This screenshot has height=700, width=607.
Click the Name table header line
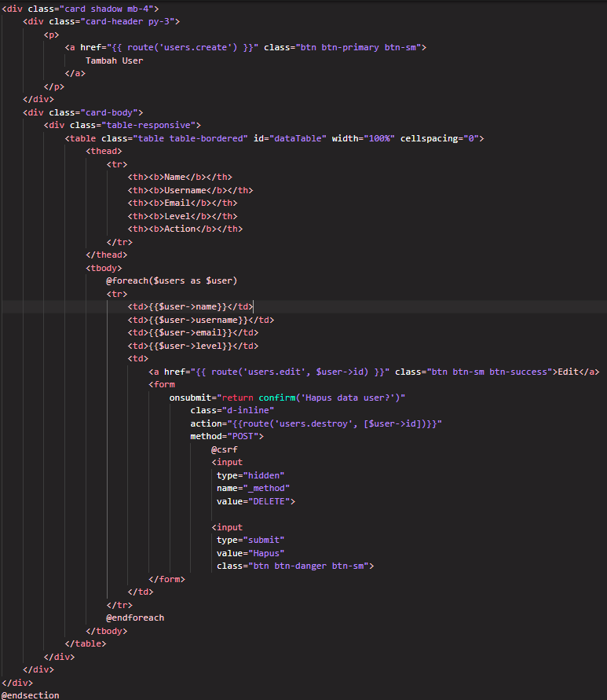[x=180, y=178]
